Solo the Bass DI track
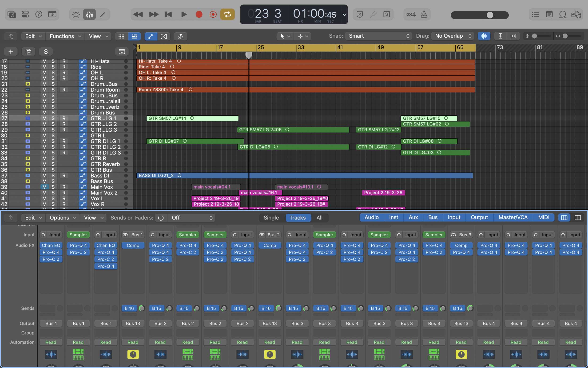The height and width of the screenshot is (368, 588). (53, 175)
